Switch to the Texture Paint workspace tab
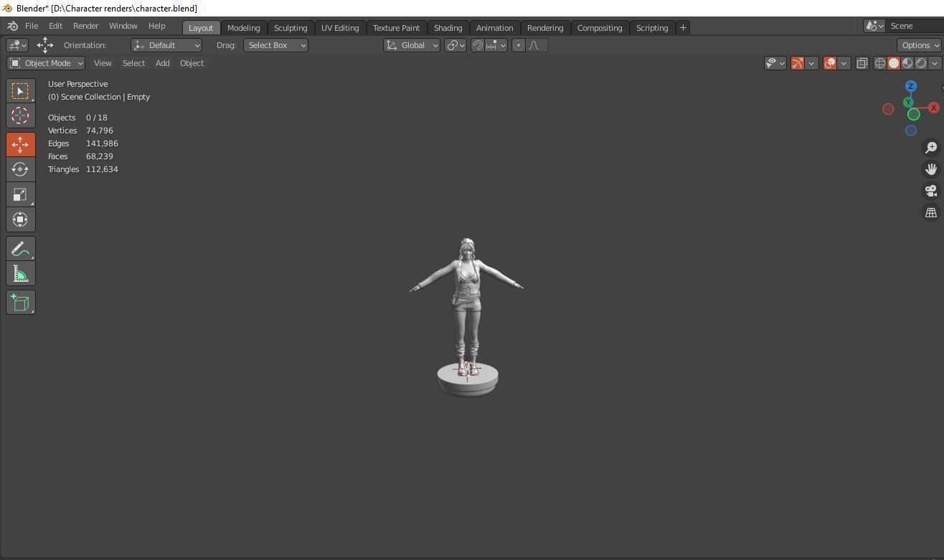 click(396, 28)
